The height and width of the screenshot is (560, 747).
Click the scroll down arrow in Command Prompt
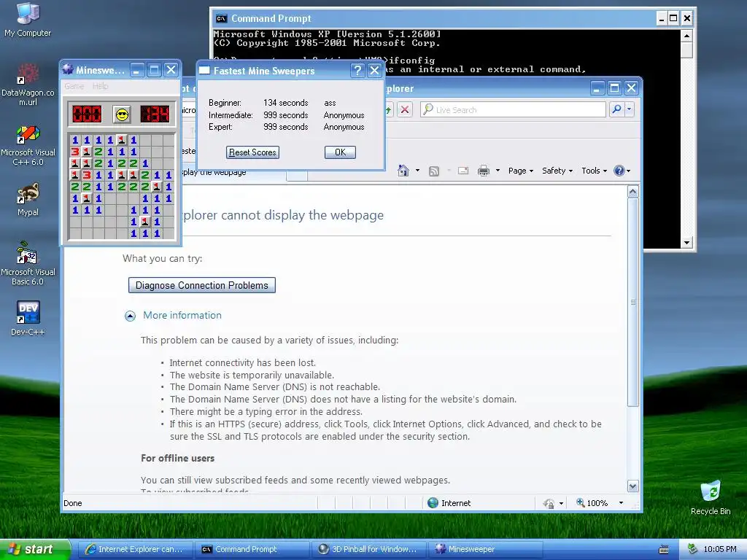686,242
